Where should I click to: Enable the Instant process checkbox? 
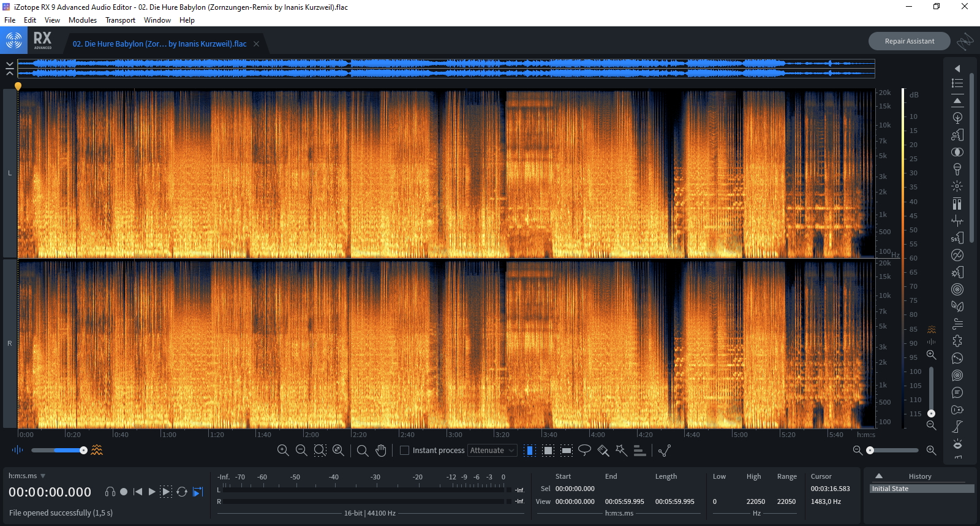coord(404,451)
